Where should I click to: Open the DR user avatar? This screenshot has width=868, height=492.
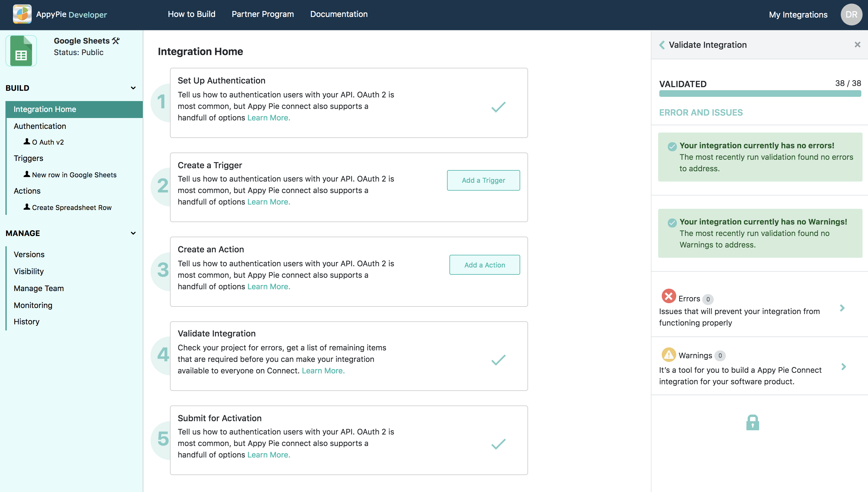tap(851, 15)
